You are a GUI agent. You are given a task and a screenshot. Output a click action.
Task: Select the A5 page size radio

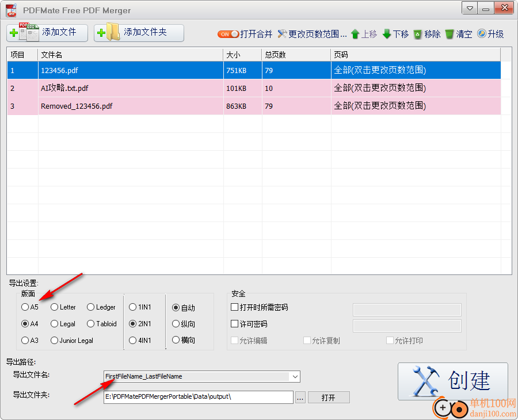point(25,307)
